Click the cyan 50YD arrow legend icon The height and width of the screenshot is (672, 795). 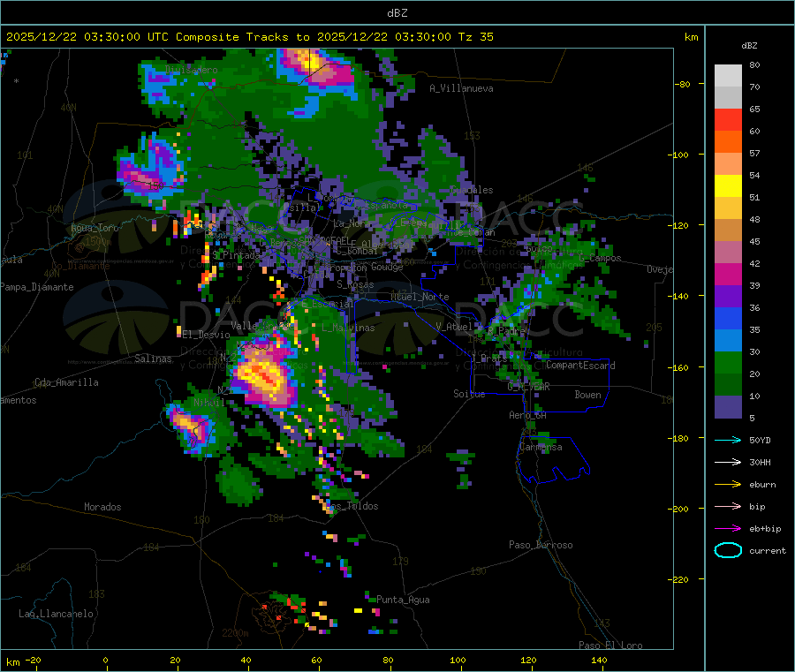728,440
